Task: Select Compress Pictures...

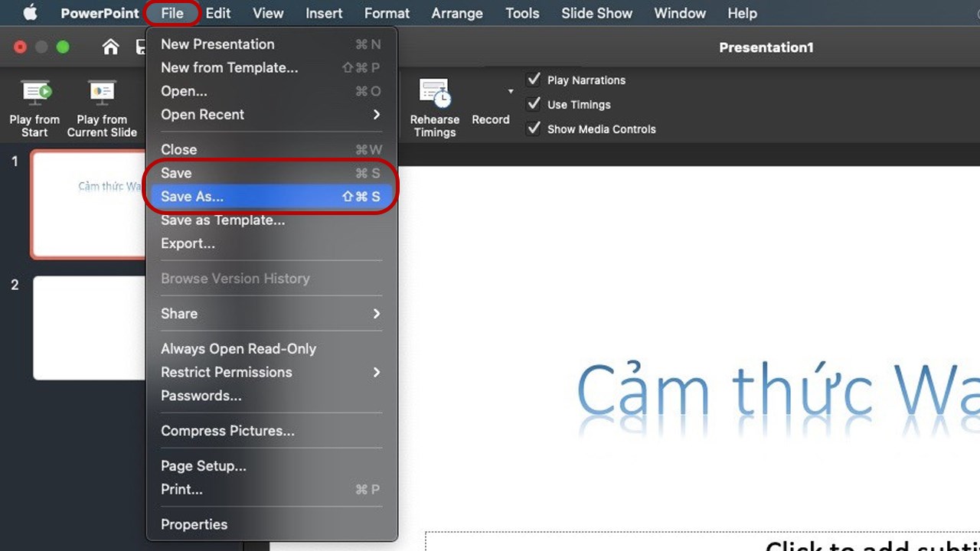Action: [272, 431]
